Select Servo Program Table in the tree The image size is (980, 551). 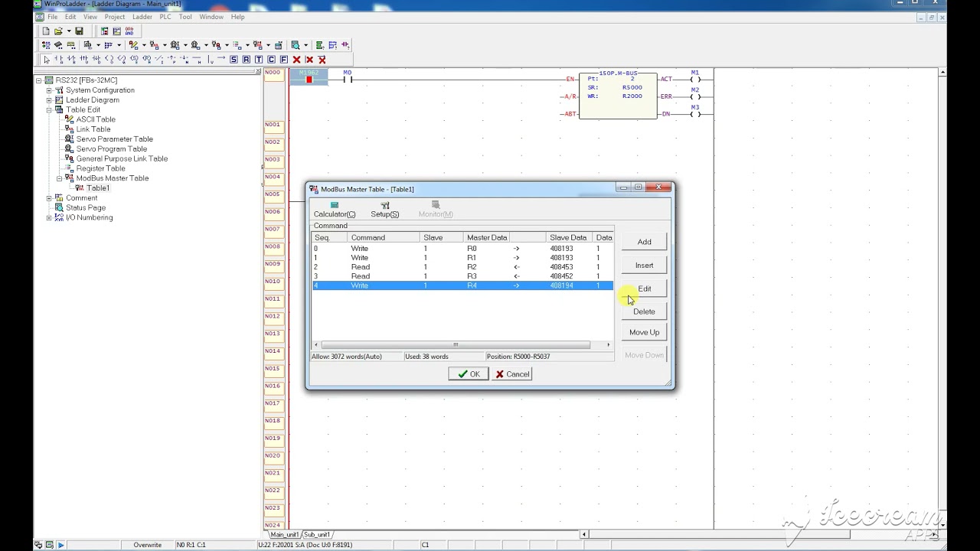pyautogui.click(x=112, y=149)
